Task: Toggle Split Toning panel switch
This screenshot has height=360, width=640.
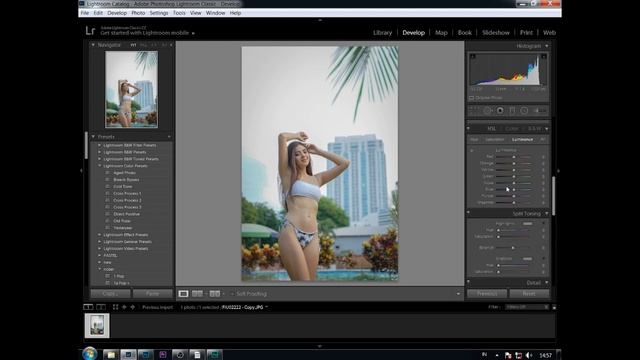Action: (469, 213)
